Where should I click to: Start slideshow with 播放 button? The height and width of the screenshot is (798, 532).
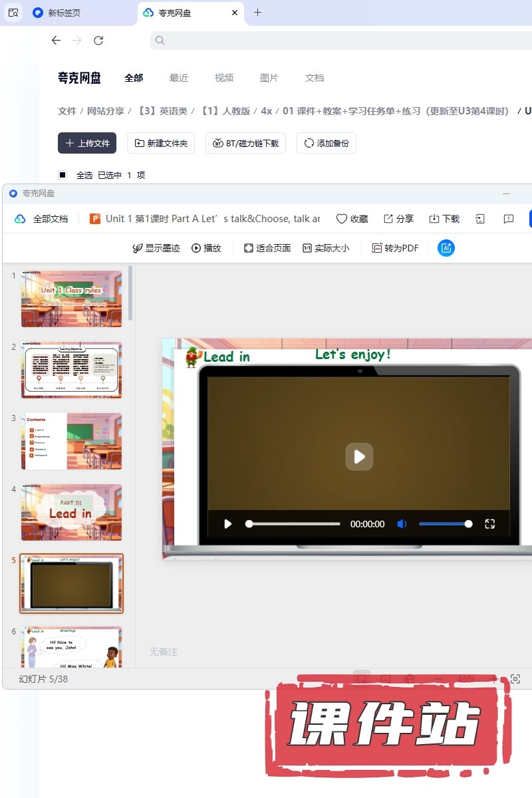206,248
